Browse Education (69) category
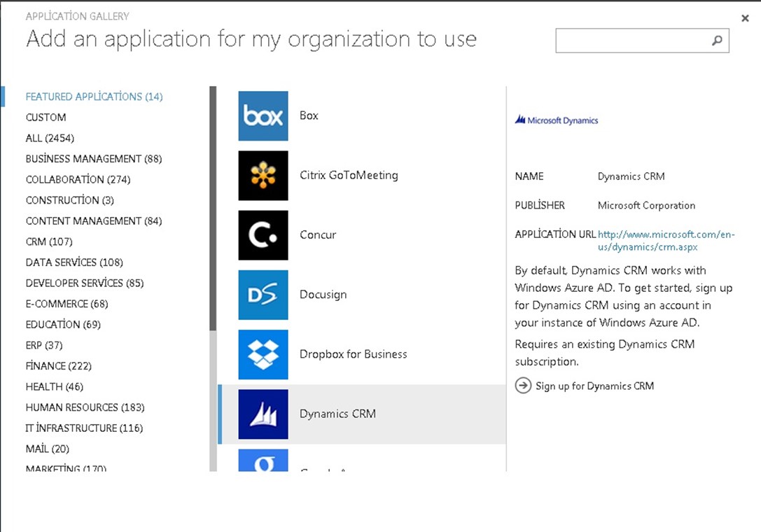 pyautogui.click(x=63, y=324)
